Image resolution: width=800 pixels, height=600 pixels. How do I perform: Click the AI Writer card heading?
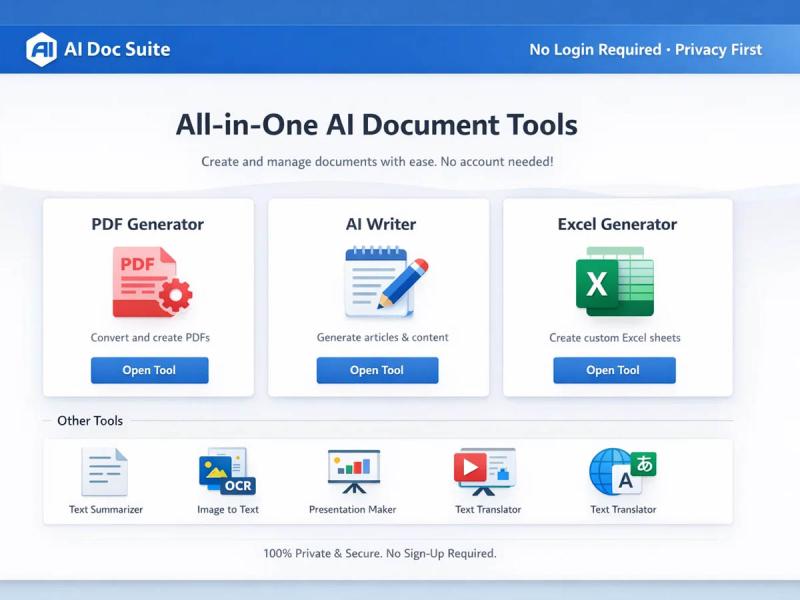coord(381,224)
